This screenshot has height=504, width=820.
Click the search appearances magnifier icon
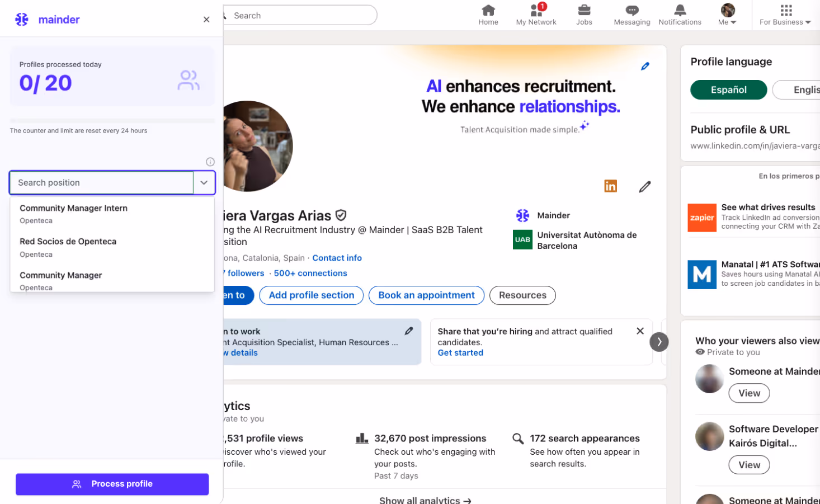pos(518,439)
